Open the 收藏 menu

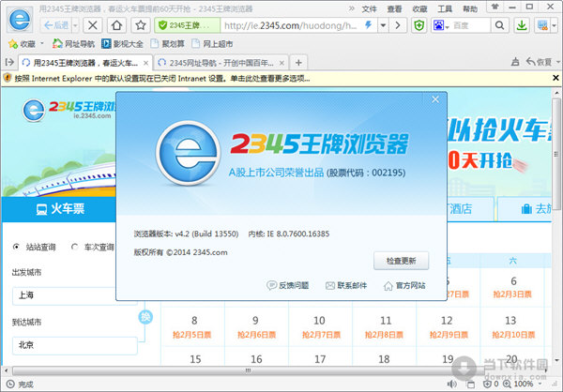pos(419,9)
